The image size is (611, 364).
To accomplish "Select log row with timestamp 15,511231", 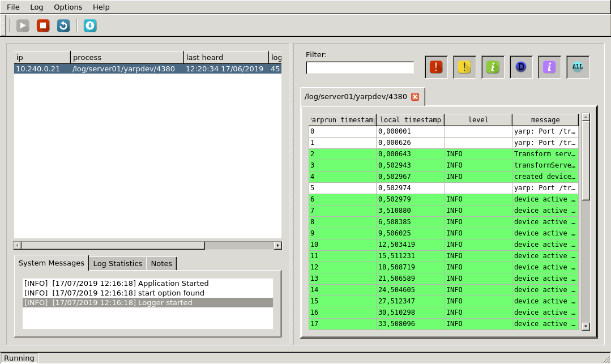I will 443,256.
